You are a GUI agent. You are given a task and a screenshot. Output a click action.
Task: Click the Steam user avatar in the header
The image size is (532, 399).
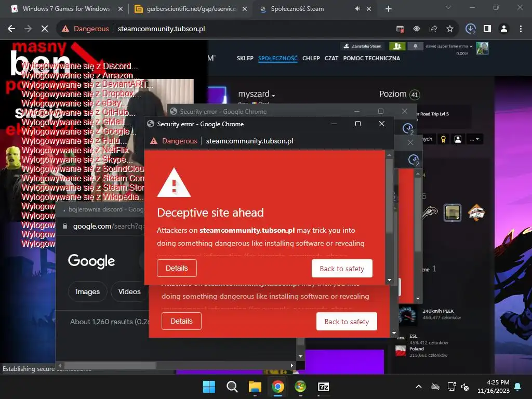point(482,48)
